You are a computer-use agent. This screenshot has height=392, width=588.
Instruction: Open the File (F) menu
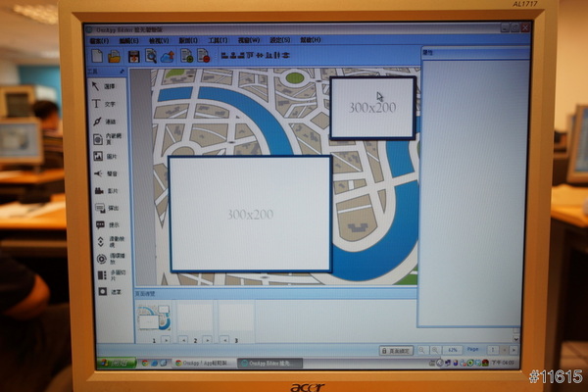[99, 41]
